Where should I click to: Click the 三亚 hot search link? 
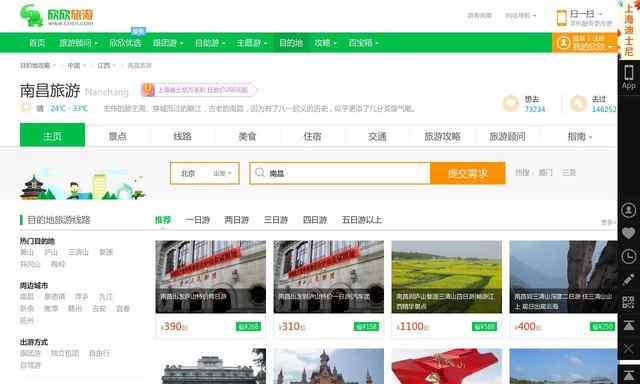pos(569,173)
